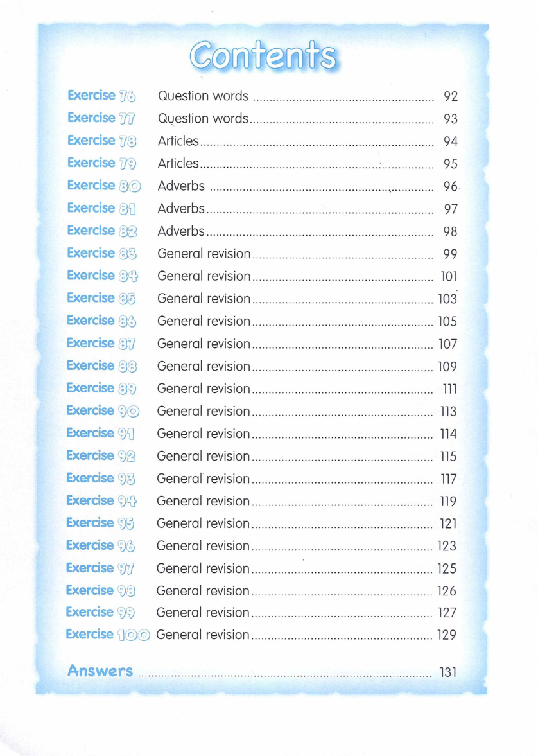Click the Answers section link

click(100, 671)
